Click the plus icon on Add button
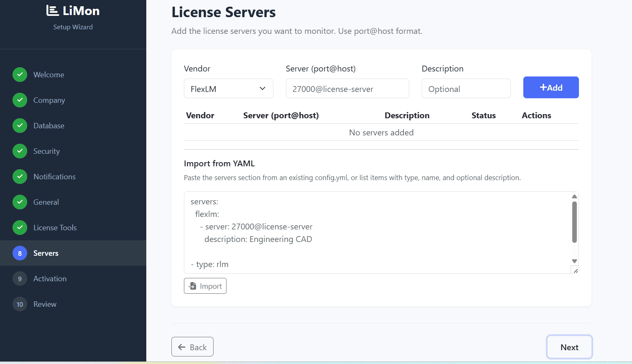Viewport: 632px width, 364px height. tap(543, 87)
